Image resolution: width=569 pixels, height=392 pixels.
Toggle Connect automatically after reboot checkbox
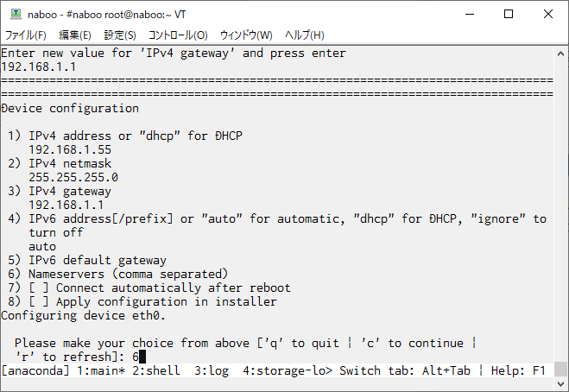tap(39, 288)
